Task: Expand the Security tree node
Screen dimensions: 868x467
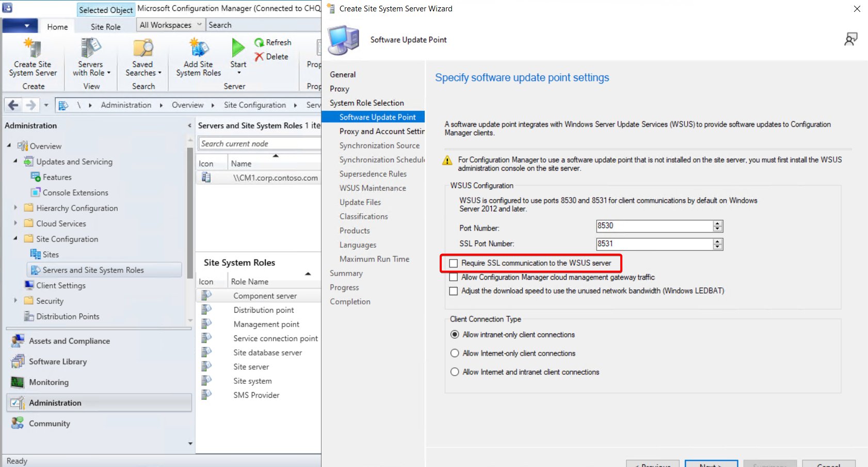Action: pyautogui.click(x=15, y=300)
